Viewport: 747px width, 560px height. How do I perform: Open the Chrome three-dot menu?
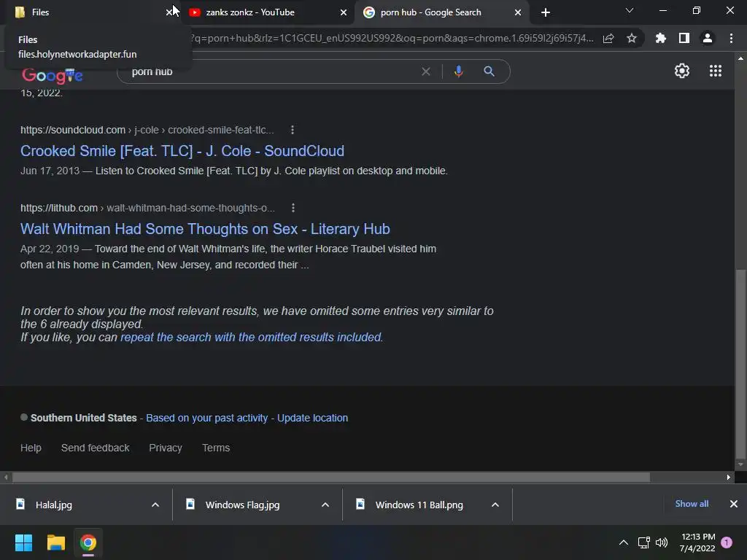click(x=731, y=38)
